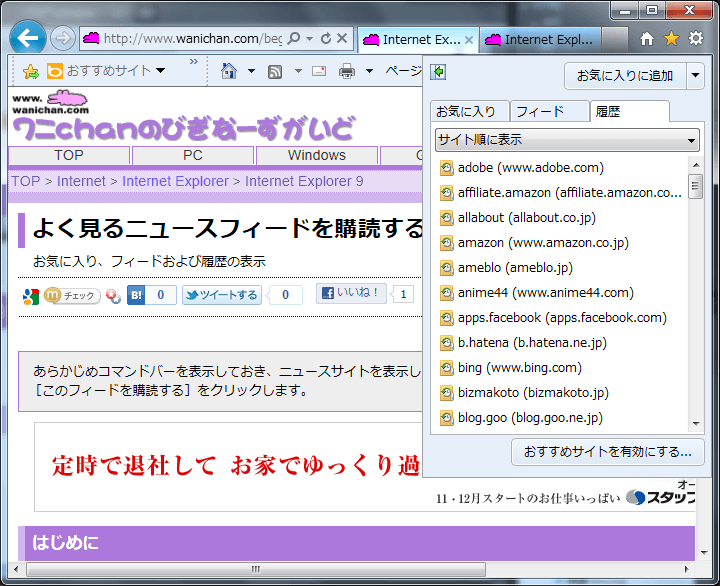Follow the Internet Explorer breadcrumb link
This screenshot has width=720, height=586.
click(x=175, y=181)
